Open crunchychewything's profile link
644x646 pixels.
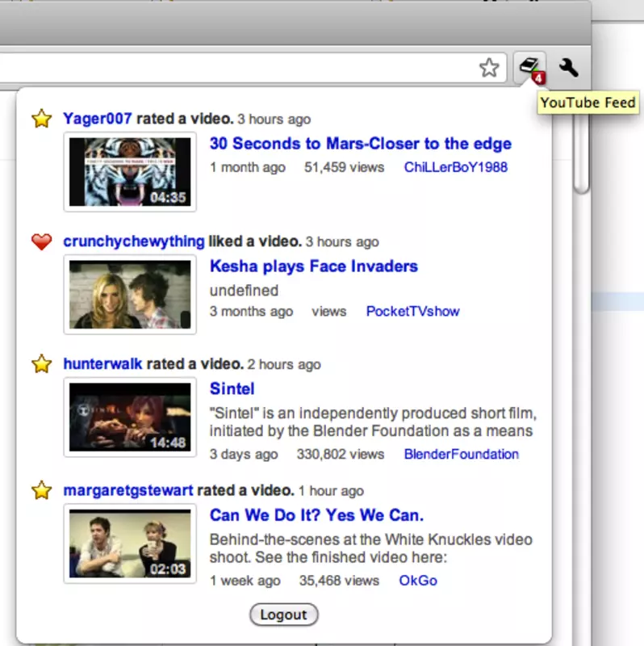point(134,241)
